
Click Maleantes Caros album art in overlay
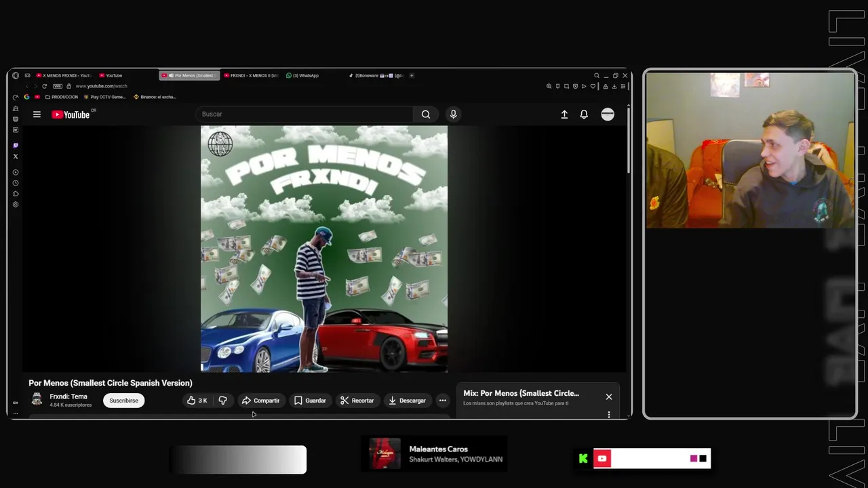click(x=384, y=454)
